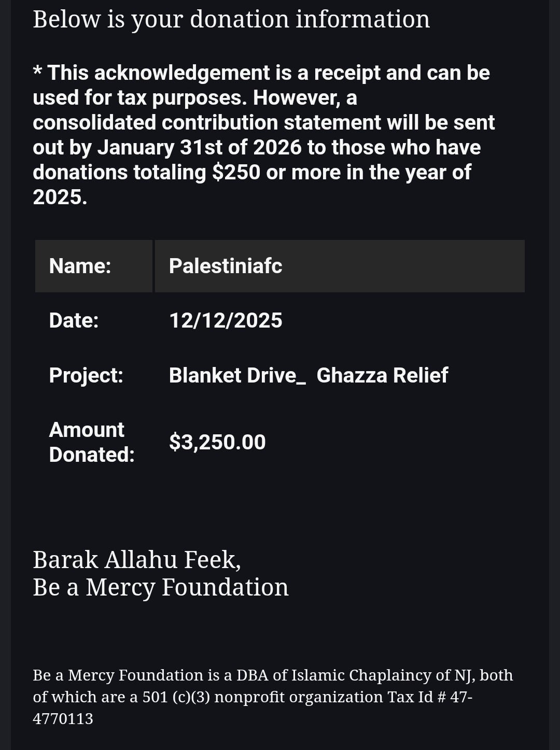Click the "Be a Mercy Foundation" signature line
Screen dimensions: 560x750
click(x=161, y=587)
